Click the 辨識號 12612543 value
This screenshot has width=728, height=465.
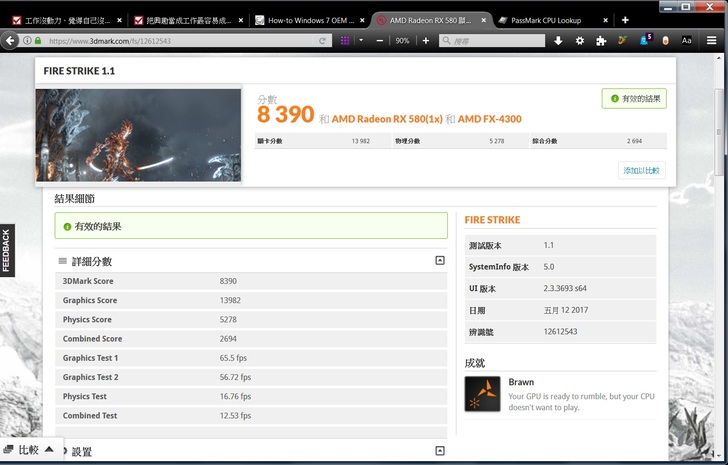click(x=560, y=332)
